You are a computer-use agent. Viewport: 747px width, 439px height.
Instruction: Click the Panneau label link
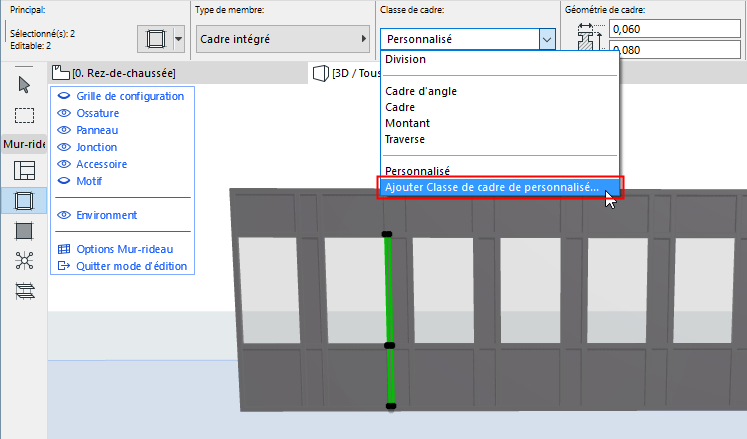pos(97,130)
